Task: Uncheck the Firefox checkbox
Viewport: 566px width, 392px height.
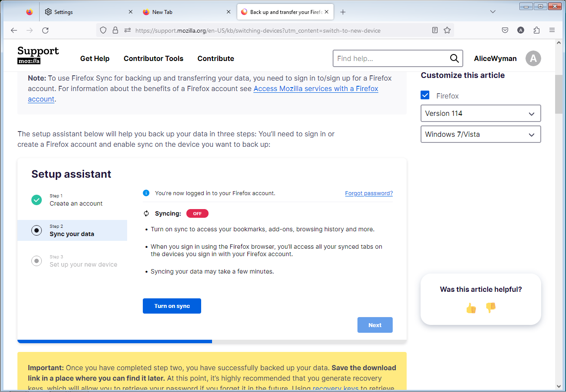Action: 425,95
